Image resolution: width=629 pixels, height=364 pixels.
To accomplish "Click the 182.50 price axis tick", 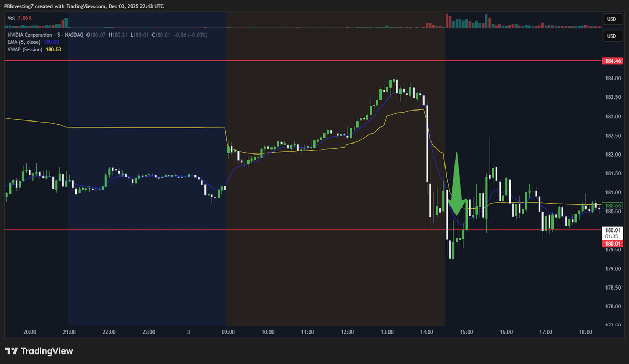I will pos(613,136).
